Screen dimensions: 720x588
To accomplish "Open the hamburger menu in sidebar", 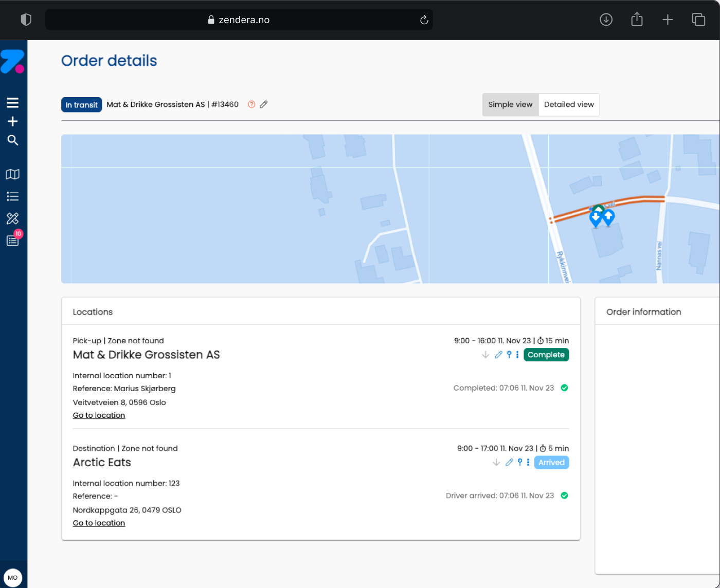I will pos(13,103).
